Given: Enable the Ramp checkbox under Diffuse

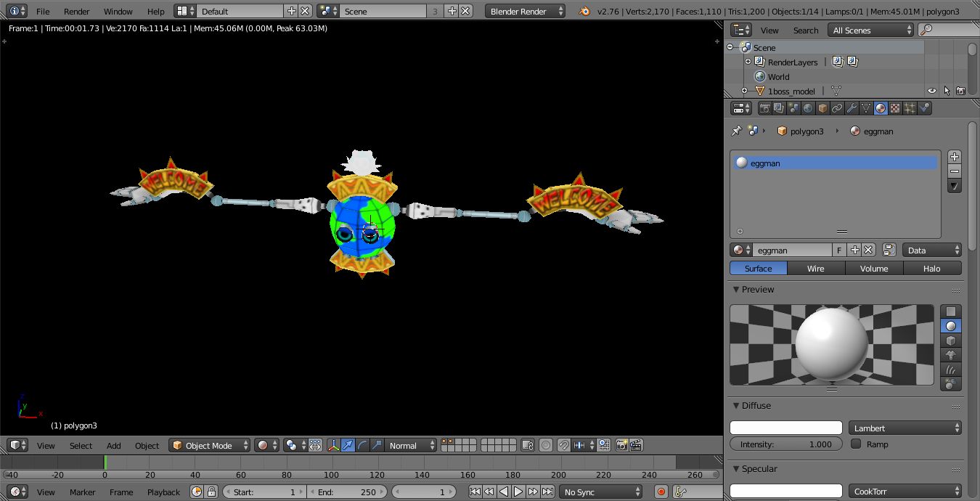Looking at the screenshot, I should pyautogui.click(x=856, y=444).
